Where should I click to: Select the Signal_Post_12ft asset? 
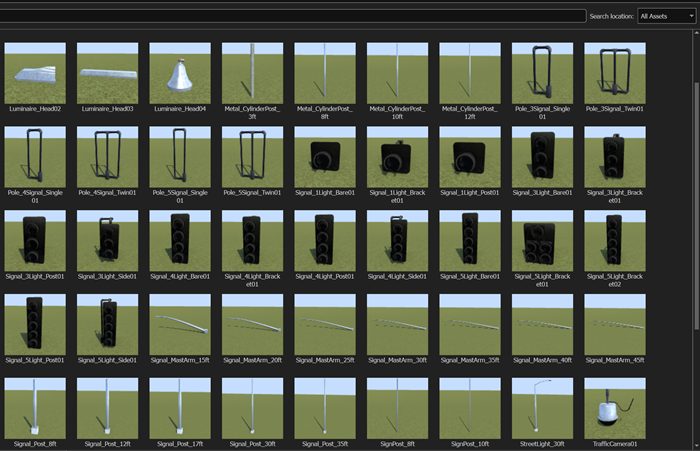click(108, 409)
